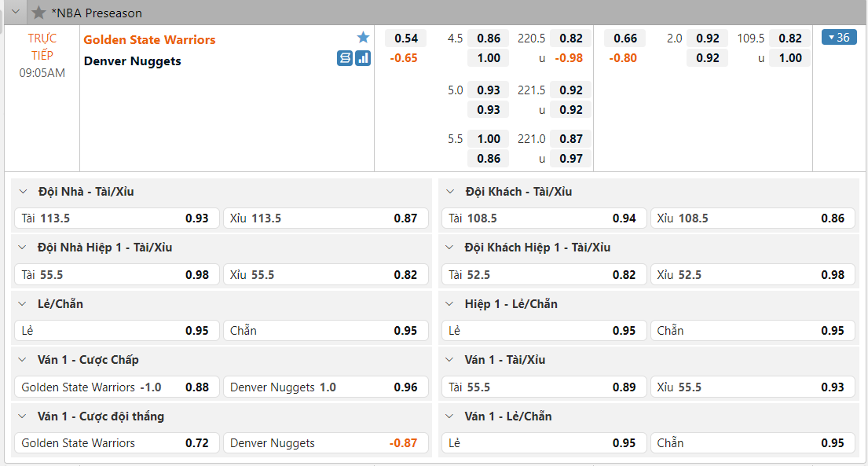The width and height of the screenshot is (868, 466).
Task: Click the Golden State Warriors team name link
Action: click(x=149, y=39)
